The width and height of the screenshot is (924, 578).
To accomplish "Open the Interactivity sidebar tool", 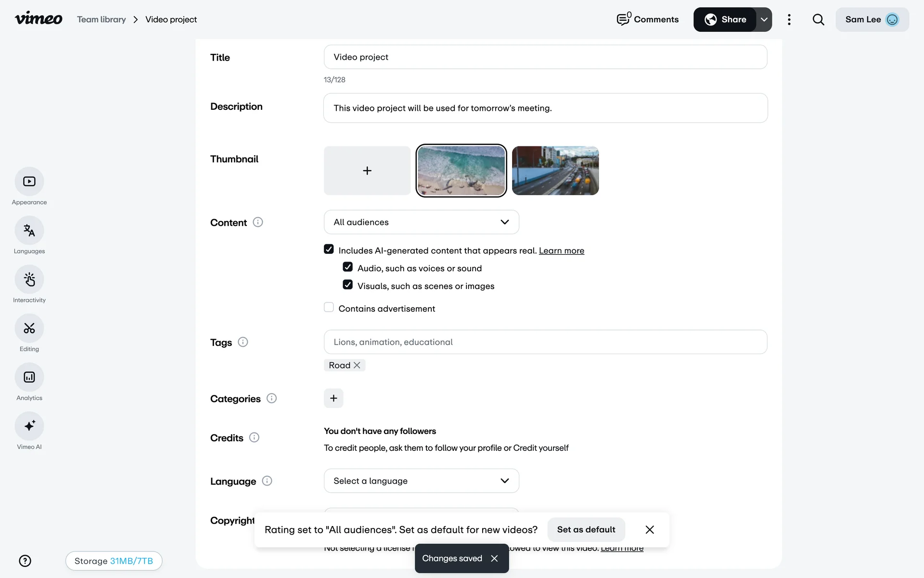I will 29,279.
